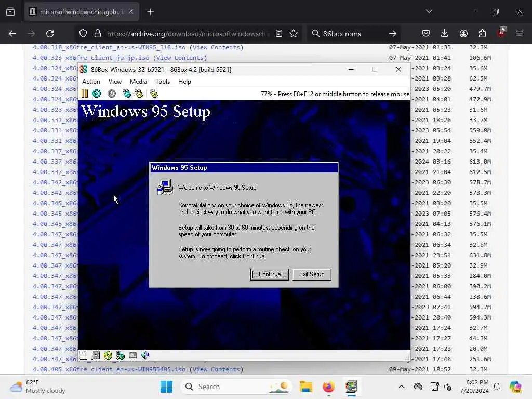Click first floppy drive icon in 86Box status bar
The height and width of the screenshot is (399, 532).
click(x=84, y=355)
